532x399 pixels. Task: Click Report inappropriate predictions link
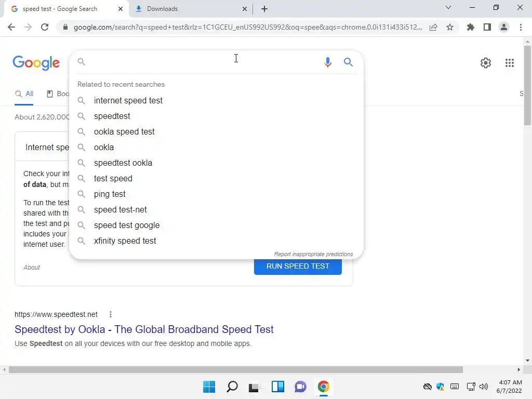pyautogui.click(x=313, y=254)
